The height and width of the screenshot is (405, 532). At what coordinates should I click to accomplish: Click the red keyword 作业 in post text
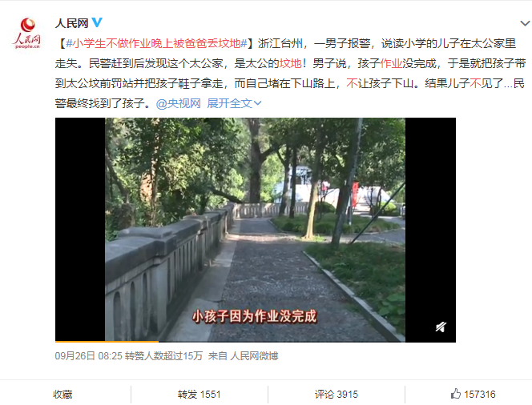tap(391, 63)
